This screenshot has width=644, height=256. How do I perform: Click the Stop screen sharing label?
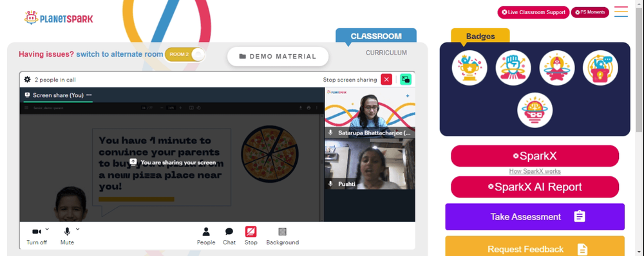click(x=350, y=80)
